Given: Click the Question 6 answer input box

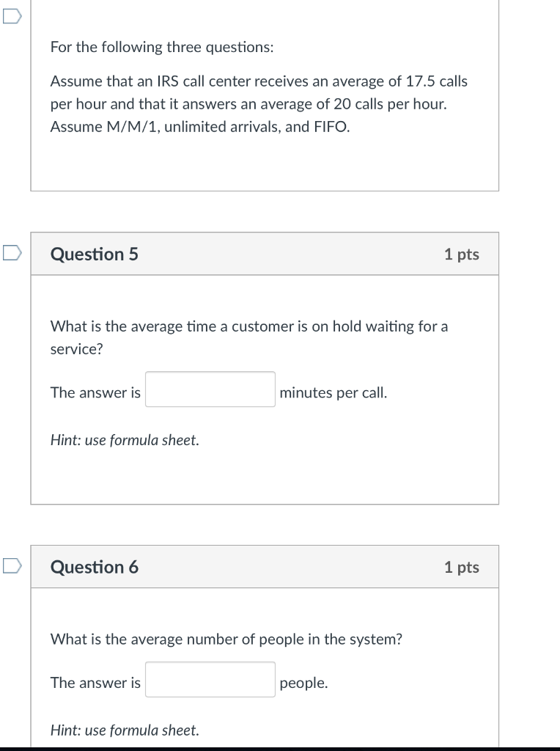Looking at the screenshot, I should [210, 680].
